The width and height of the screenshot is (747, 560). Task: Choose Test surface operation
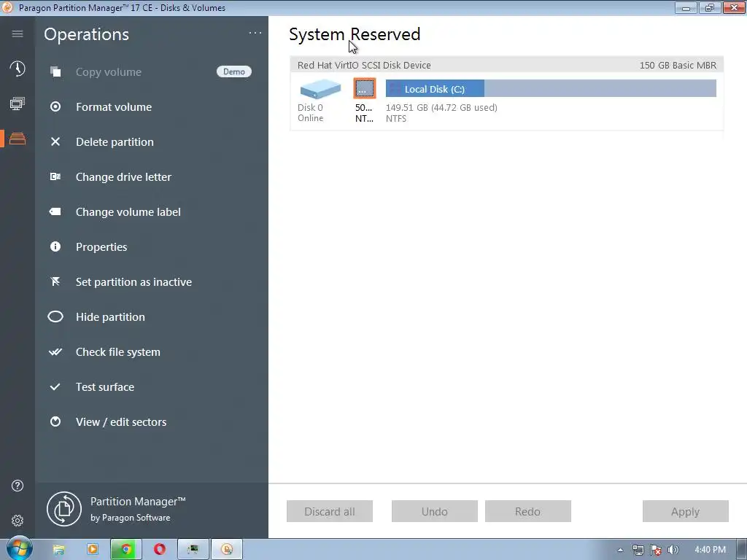click(x=105, y=386)
